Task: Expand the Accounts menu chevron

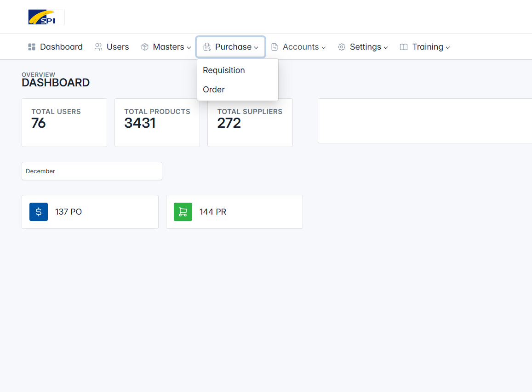Action: point(324,48)
